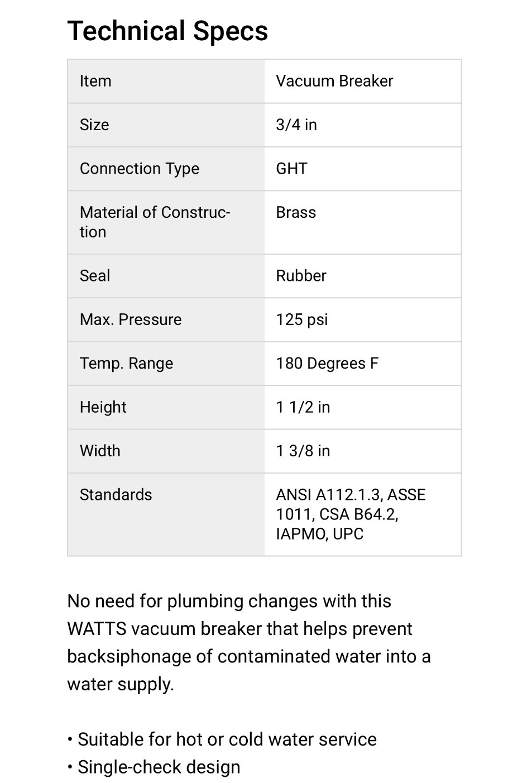The image size is (532, 783).
Task: Select the Size row label
Action: click(x=94, y=125)
